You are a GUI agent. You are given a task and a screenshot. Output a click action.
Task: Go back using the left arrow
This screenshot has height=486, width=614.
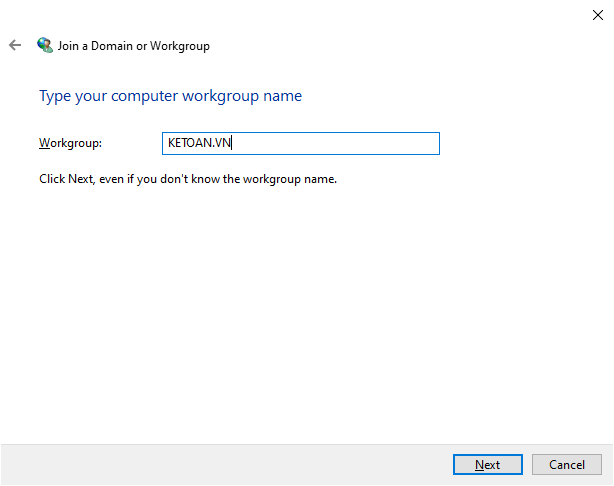coord(15,45)
